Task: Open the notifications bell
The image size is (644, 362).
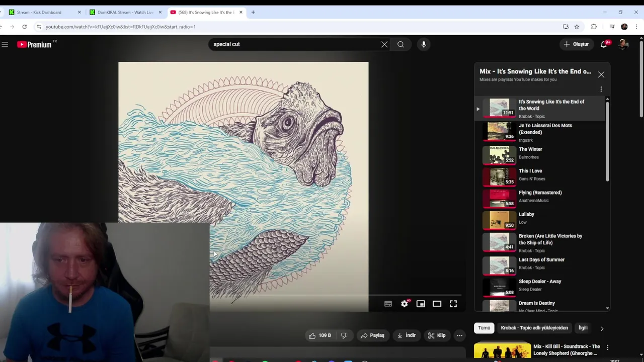Action: click(x=604, y=44)
